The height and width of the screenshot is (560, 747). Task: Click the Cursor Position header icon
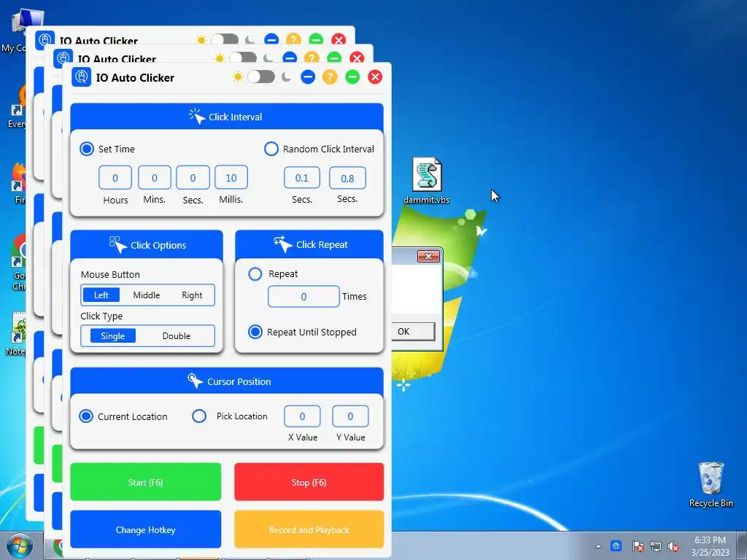tap(195, 381)
